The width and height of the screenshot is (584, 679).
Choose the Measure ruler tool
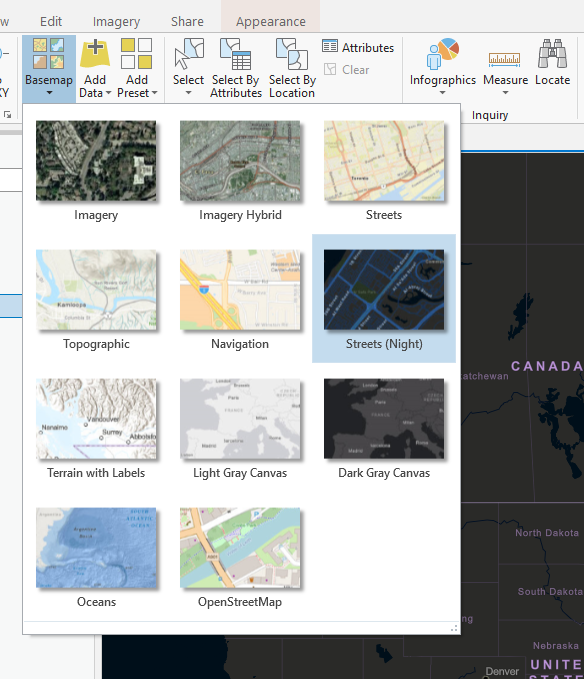[504, 59]
